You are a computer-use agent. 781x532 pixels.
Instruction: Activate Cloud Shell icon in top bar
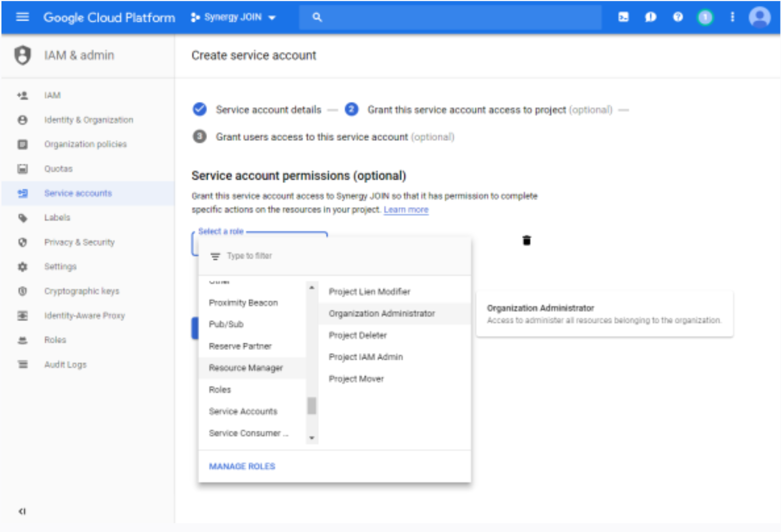623,17
